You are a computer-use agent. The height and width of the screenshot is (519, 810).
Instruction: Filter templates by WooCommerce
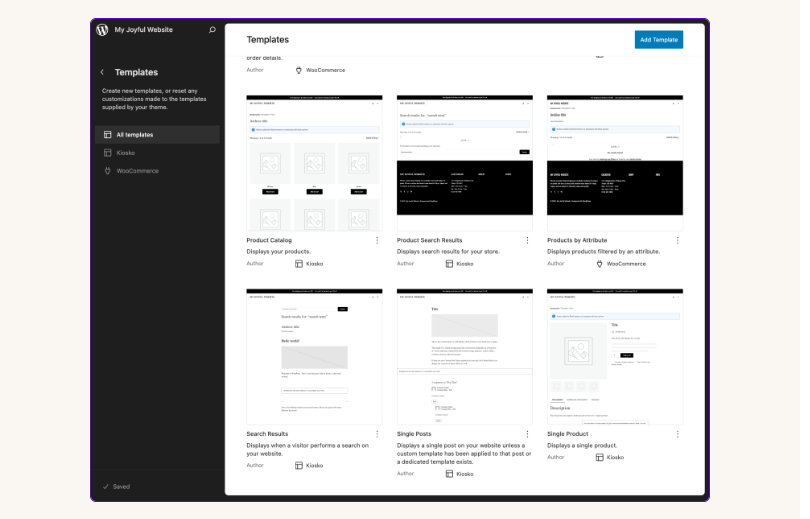point(137,171)
